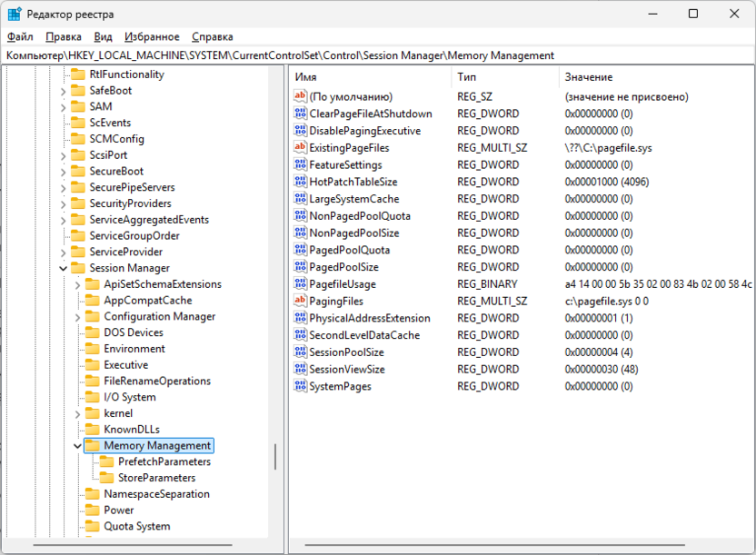
Task: Open the Избранное menu
Action: coord(152,36)
